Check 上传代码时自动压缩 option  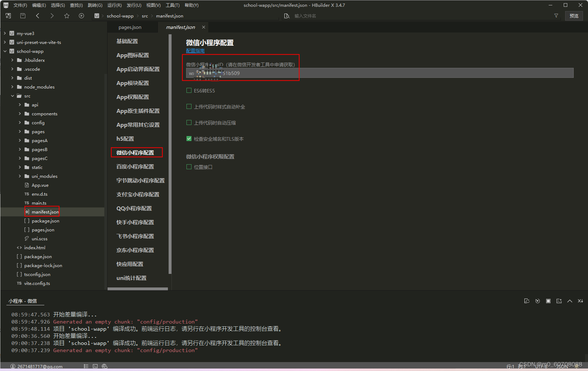(x=189, y=122)
